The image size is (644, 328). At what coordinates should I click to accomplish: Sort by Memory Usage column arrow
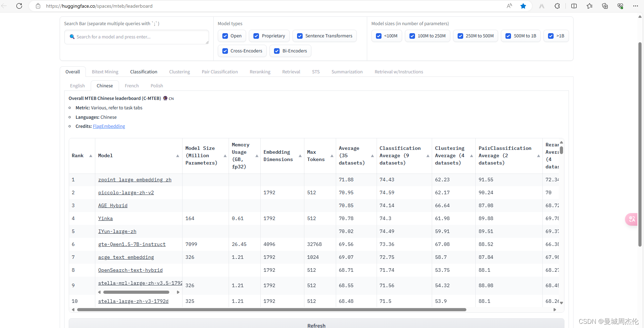[257, 156]
